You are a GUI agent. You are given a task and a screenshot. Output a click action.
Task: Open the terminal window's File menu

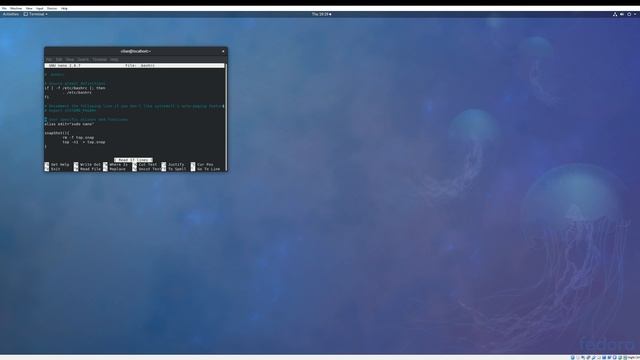coord(49,60)
